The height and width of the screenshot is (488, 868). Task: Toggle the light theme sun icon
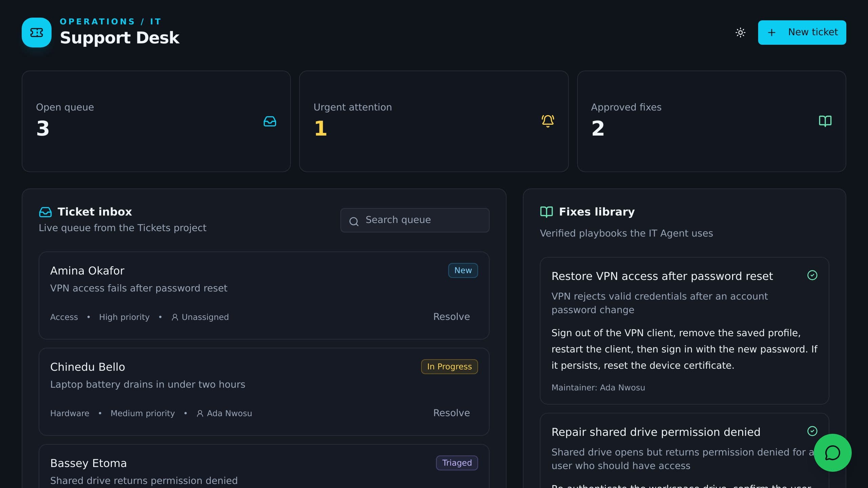(x=740, y=33)
